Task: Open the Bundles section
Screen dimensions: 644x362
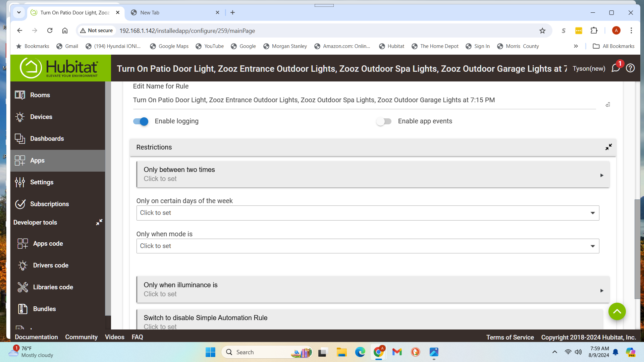Action: 44,309
